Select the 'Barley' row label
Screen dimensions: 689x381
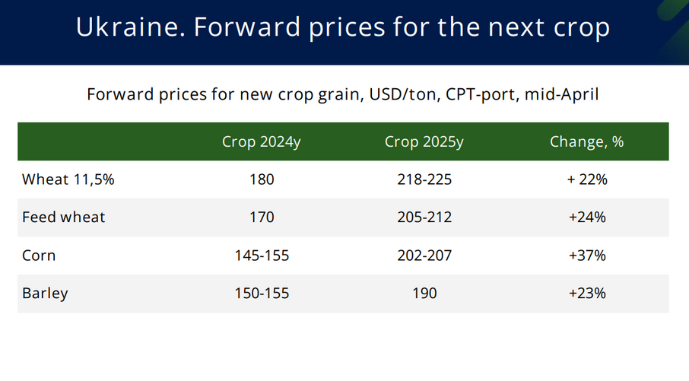(x=45, y=294)
